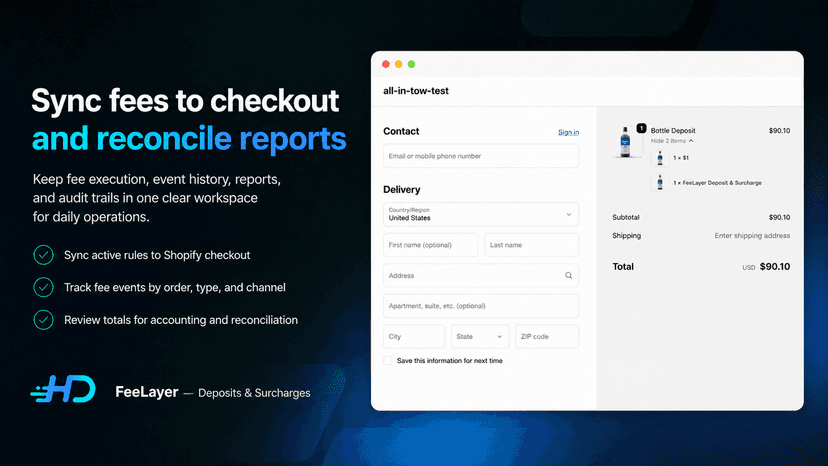The height and width of the screenshot is (466, 828).
Task: Click the Address input field
Action: pos(481,275)
